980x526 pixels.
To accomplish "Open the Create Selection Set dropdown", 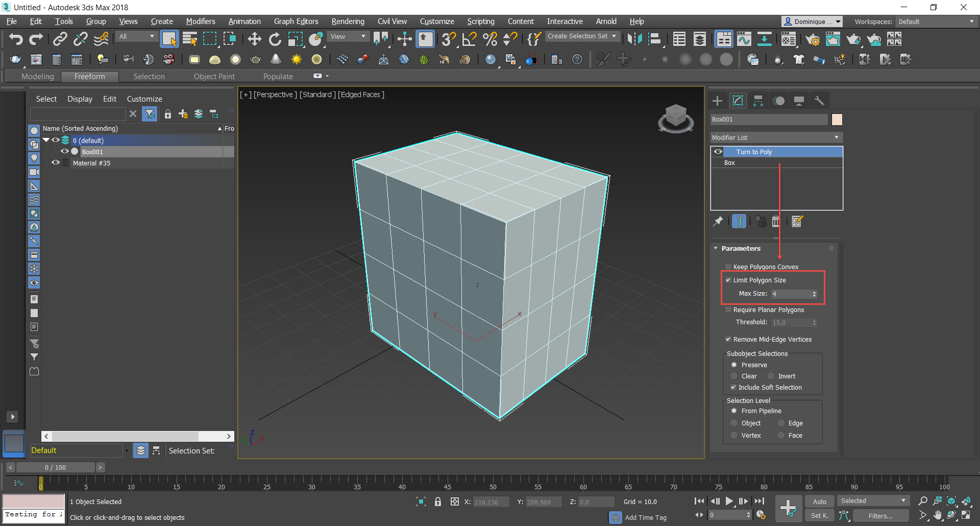I will [612, 36].
